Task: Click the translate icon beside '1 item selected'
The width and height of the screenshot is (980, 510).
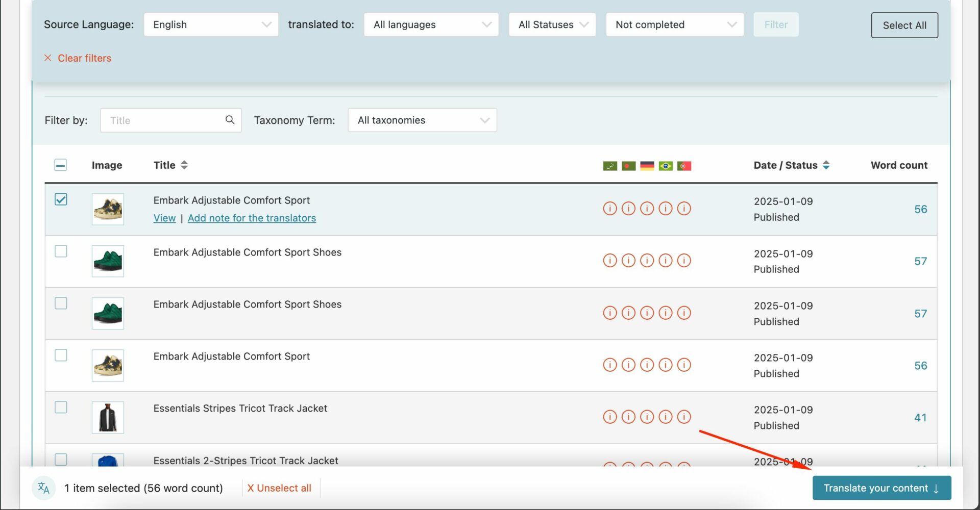Action: coord(44,488)
